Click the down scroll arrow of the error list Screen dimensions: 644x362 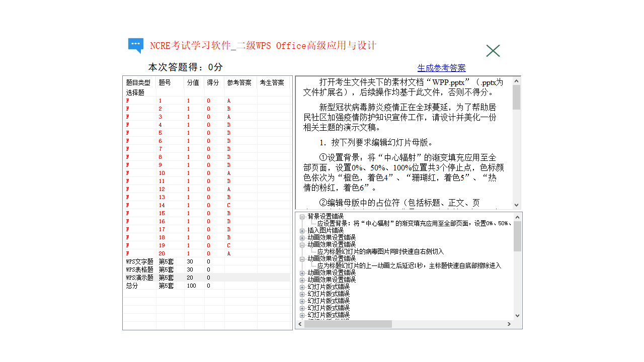pyautogui.click(x=517, y=315)
